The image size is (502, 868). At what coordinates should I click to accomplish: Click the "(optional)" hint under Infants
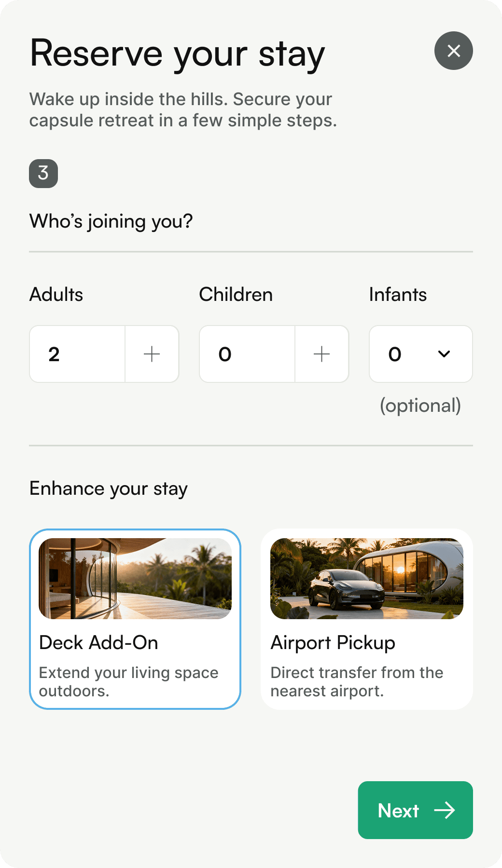point(420,406)
